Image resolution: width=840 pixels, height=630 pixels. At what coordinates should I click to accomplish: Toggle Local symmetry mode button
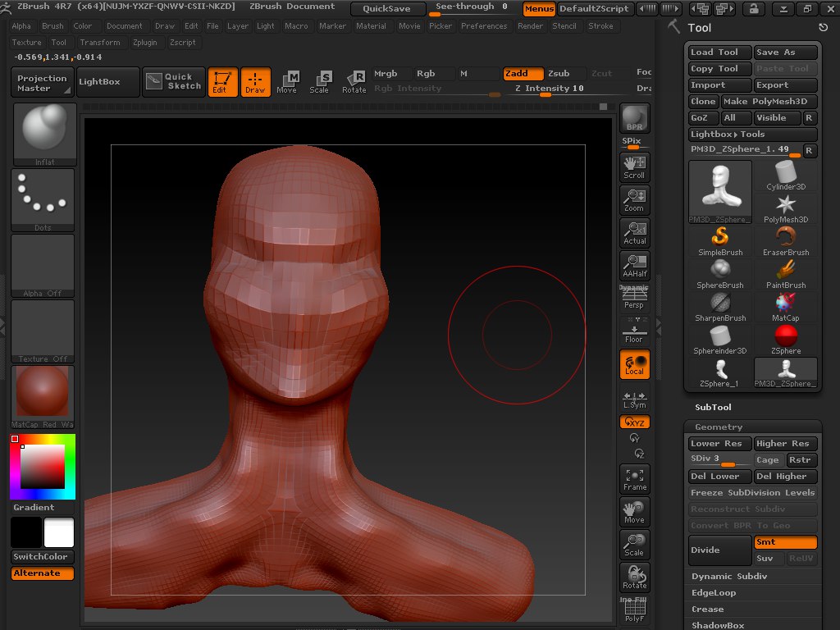(x=635, y=364)
